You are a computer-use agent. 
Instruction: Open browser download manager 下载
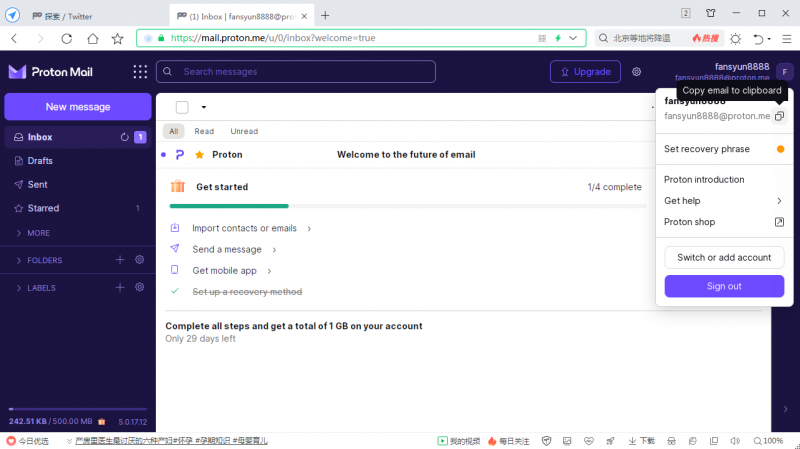[x=641, y=441]
